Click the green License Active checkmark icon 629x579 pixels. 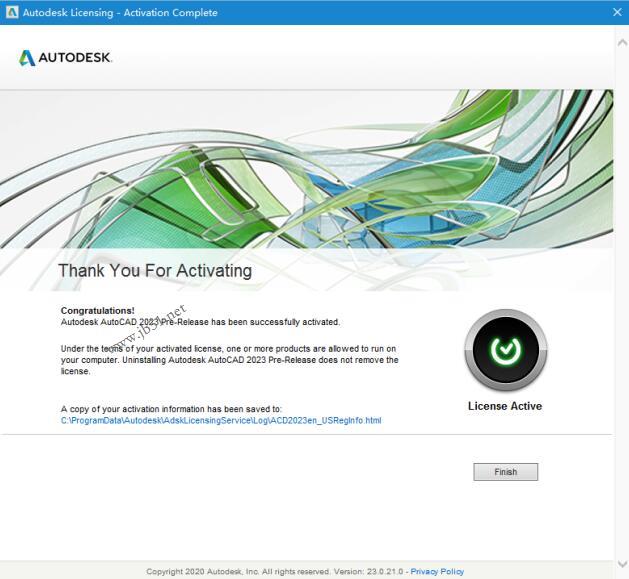click(505, 350)
